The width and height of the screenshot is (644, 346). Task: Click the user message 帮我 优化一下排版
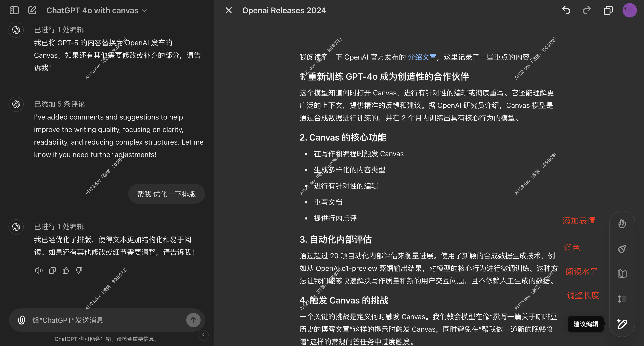pyautogui.click(x=167, y=194)
